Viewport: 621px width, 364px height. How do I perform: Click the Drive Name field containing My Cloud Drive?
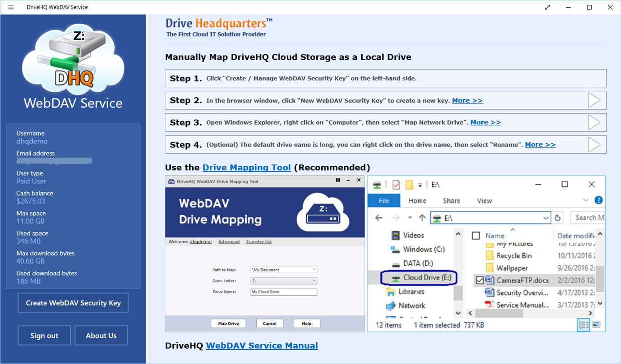coord(284,292)
